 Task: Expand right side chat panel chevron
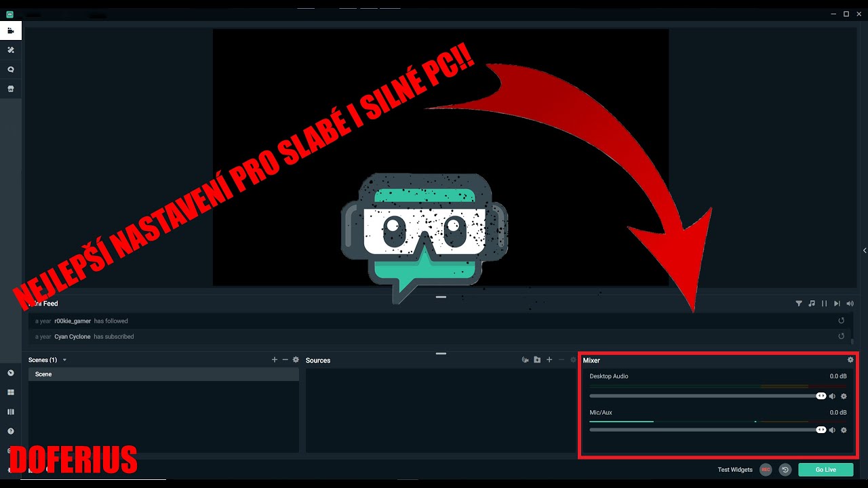click(865, 251)
